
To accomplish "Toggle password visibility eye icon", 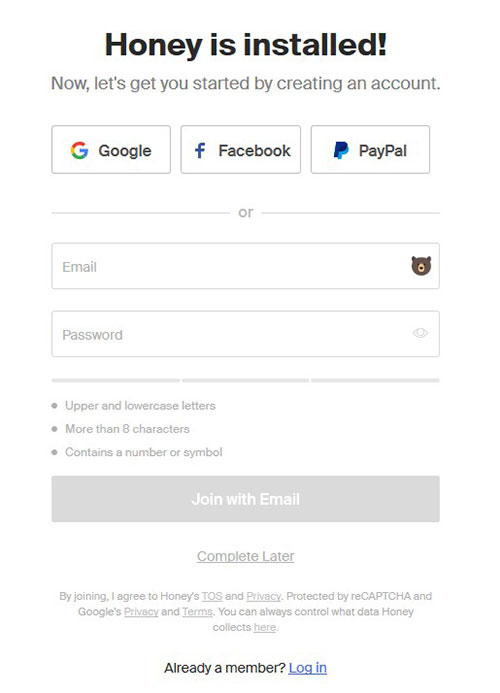I will tap(420, 333).
